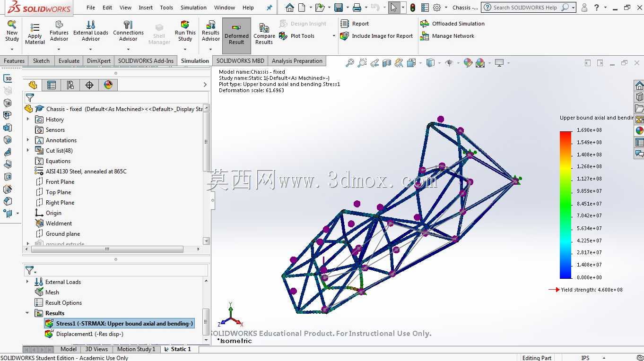The image size is (644, 361).
Task: Open the FeatureManager design tree tab
Action: click(33, 85)
